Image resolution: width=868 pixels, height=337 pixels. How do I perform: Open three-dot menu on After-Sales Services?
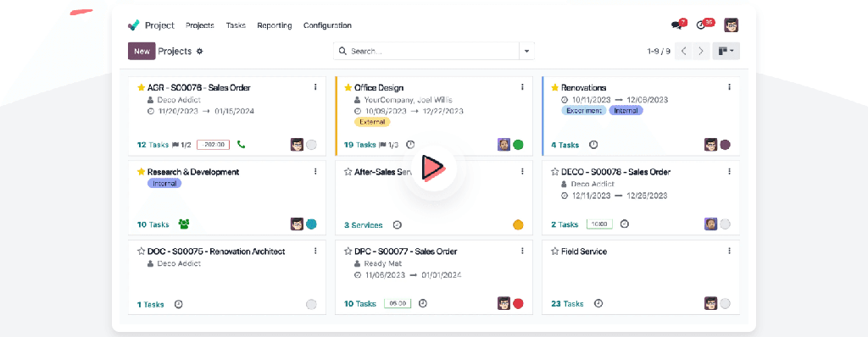(522, 171)
